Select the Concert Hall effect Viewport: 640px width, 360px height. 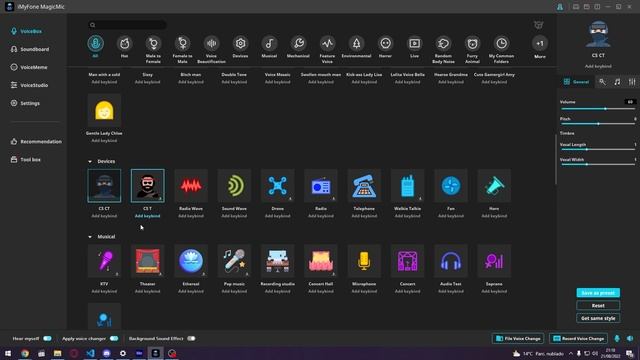321,261
